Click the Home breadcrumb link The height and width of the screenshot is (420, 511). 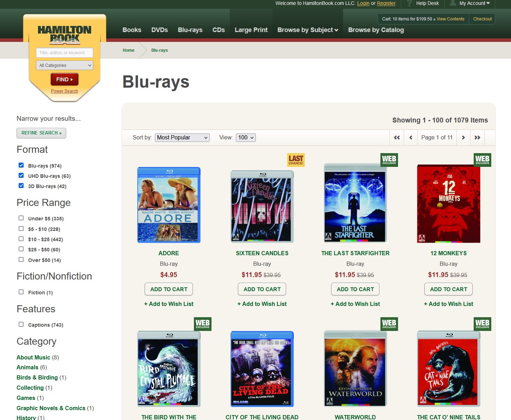point(128,50)
